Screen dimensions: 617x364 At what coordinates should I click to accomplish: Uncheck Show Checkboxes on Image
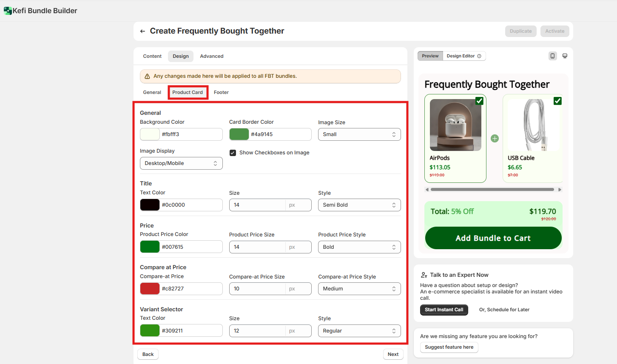(x=233, y=153)
